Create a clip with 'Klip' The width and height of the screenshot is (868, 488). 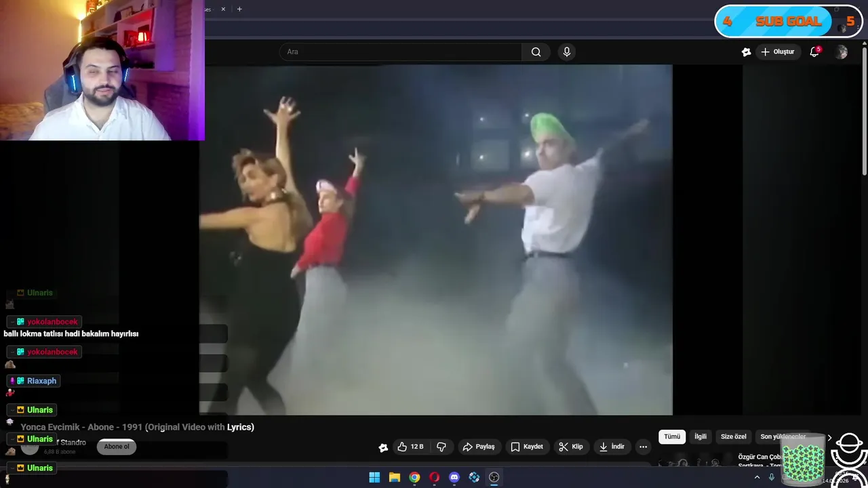click(x=571, y=447)
